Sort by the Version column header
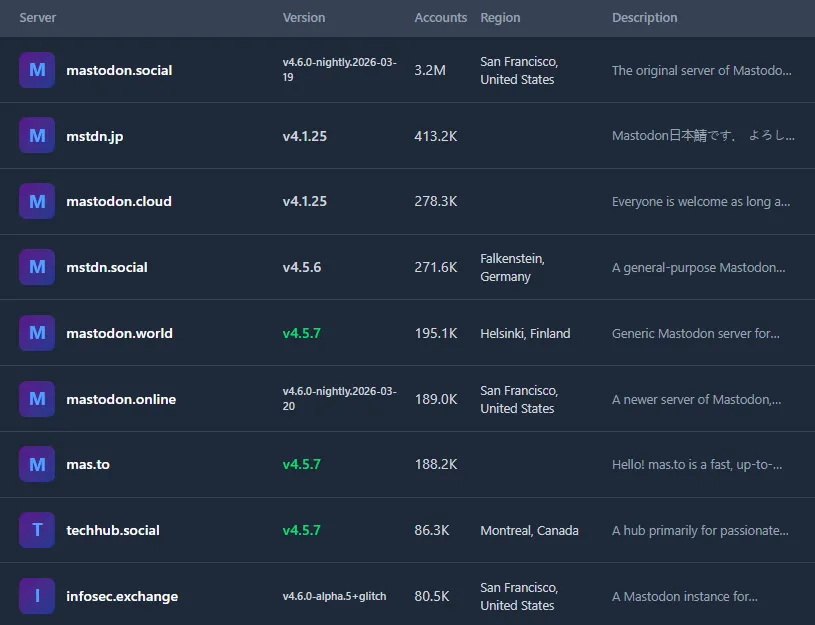The width and height of the screenshot is (815, 625). coord(304,18)
